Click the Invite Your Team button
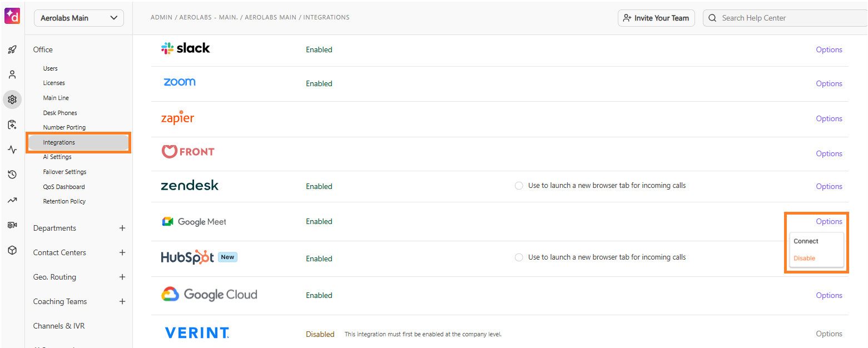This screenshot has width=868, height=348. tap(656, 18)
